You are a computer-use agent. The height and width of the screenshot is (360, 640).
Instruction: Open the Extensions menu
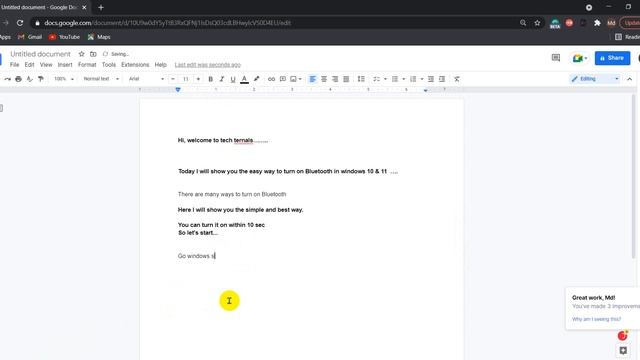(135, 64)
